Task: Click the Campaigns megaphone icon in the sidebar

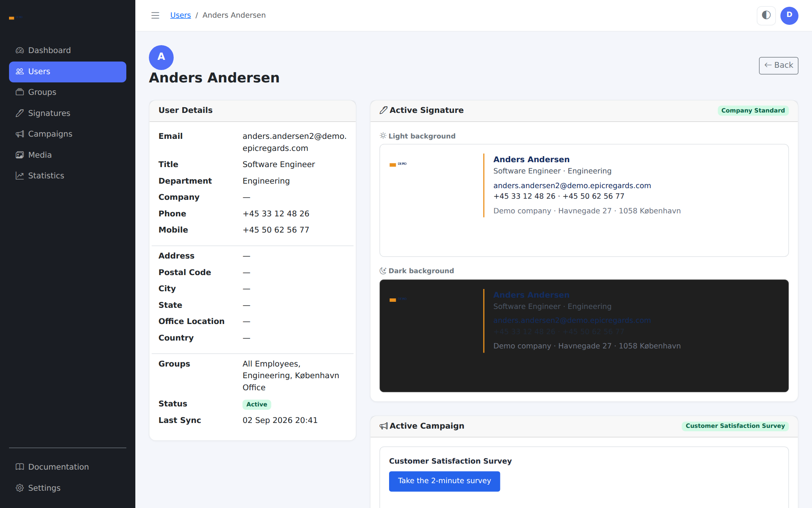Action: 20,134
